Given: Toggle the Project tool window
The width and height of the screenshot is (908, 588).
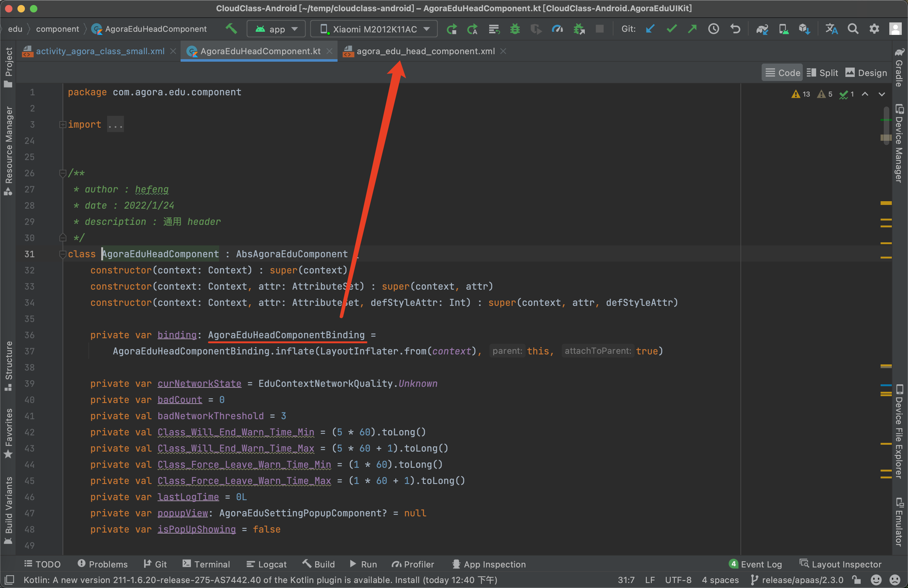Looking at the screenshot, I should click(x=8, y=67).
